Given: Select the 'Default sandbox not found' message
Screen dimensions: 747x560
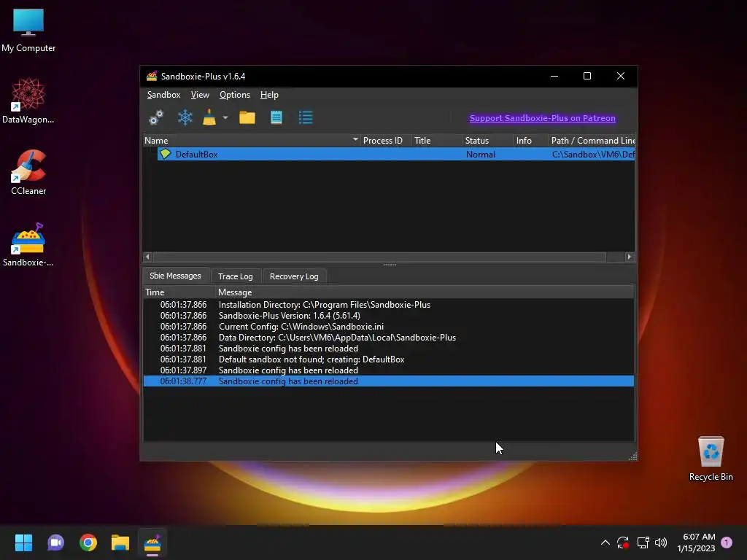Looking at the screenshot, I should [x=389, y=359].
